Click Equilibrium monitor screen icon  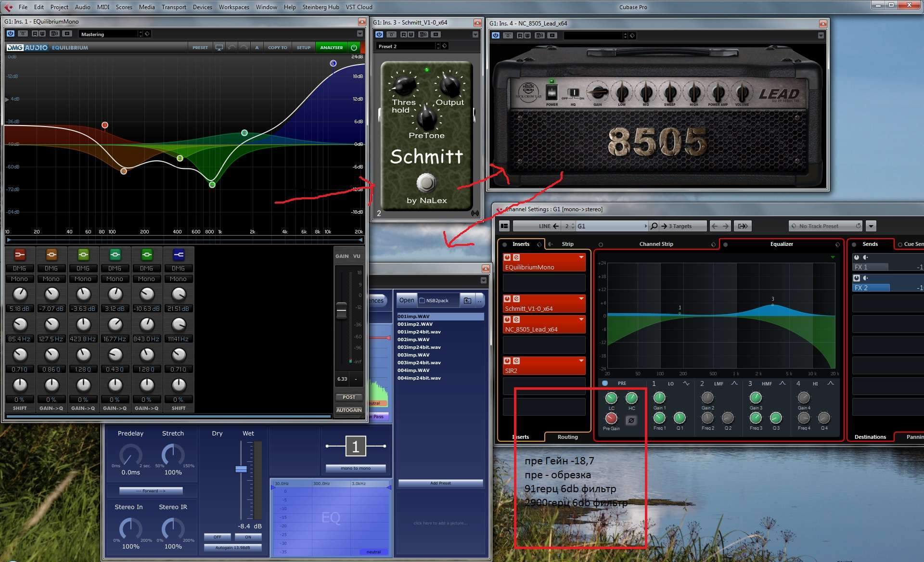(x=219, y=48)
